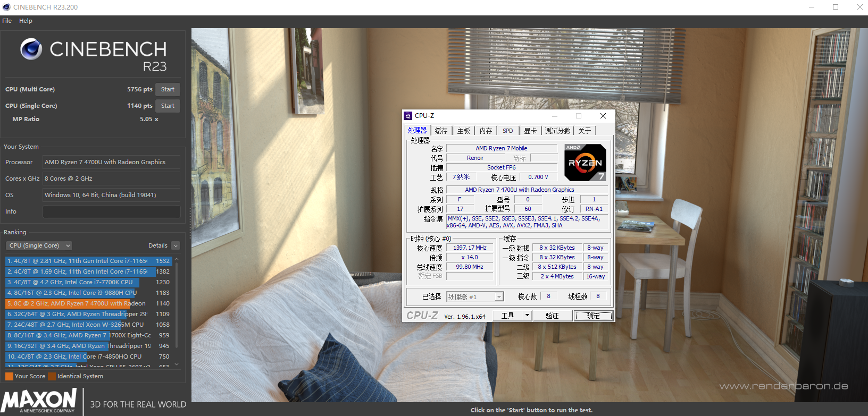This screenshot has height=416, width=868.
Task: Select ranking row 8 Ryzen 7 1700X
Action: point(88,335)
